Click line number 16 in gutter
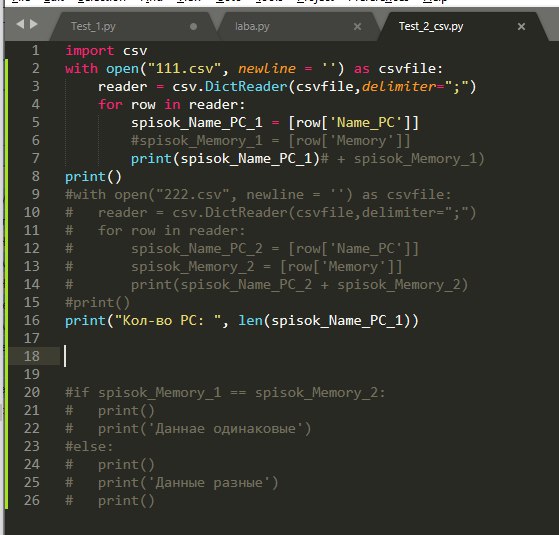 click(x=32, y=320)
